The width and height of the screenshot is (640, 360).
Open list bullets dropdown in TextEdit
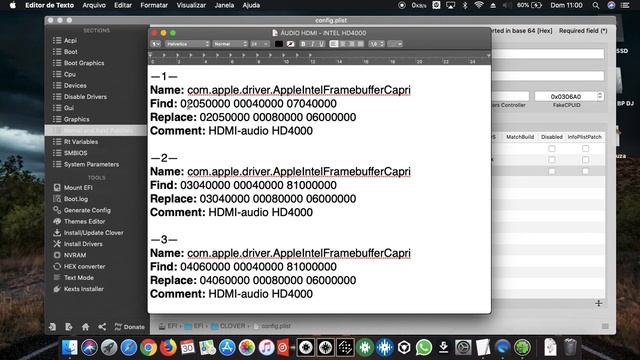pyautogui.click(x=395, y=44)
